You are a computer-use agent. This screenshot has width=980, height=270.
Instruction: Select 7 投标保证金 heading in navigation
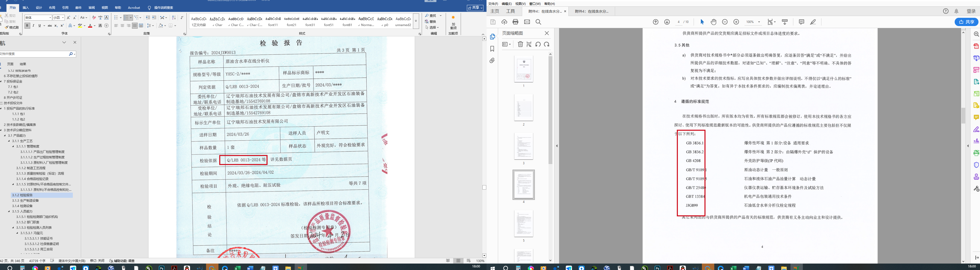[13, 81]
